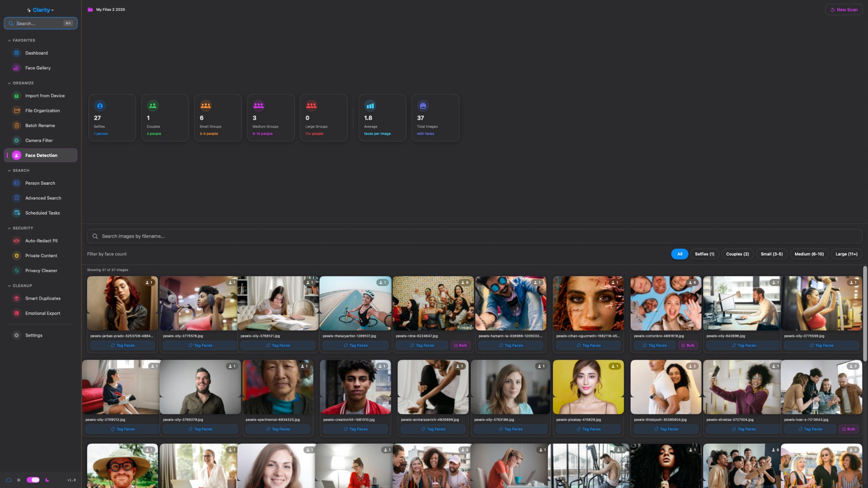Click the Import from Device icon
Viewport: 868px width, 488px height.
tap(16, 96)
